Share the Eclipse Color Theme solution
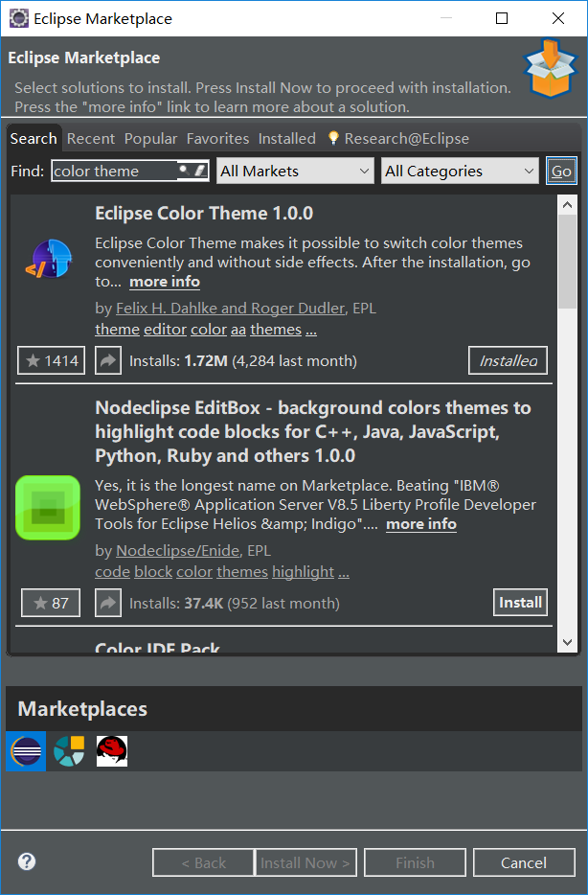This screenshot has width=588, height=895. pos(108,360)
